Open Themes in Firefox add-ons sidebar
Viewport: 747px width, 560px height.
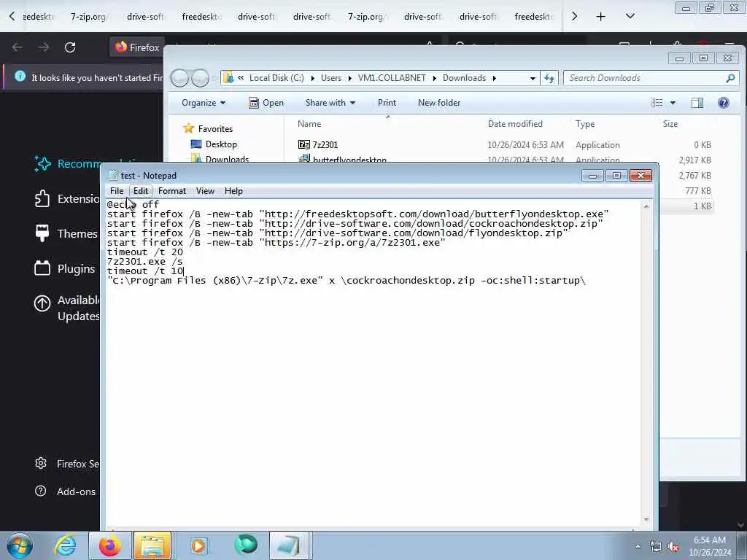[x=66, y=233]
